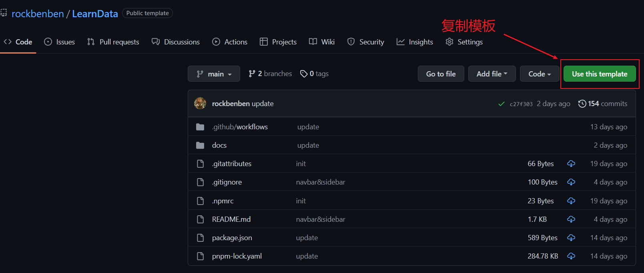View the 0 tags link

click(315, 74)
